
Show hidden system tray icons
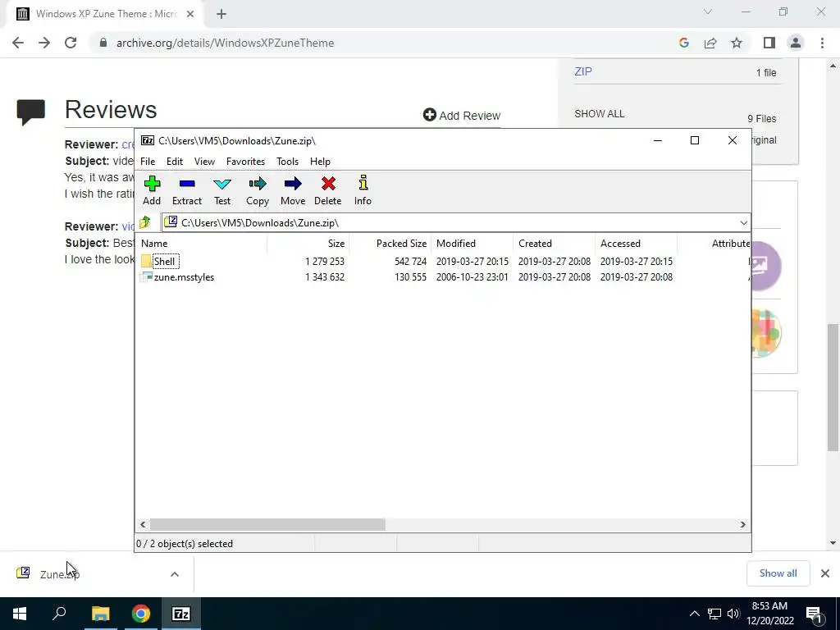tap(694, 614)
